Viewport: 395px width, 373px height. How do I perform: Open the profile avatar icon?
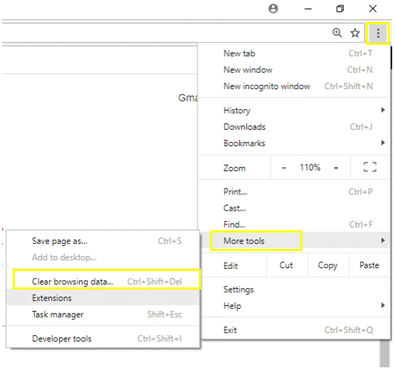(273, 9)
